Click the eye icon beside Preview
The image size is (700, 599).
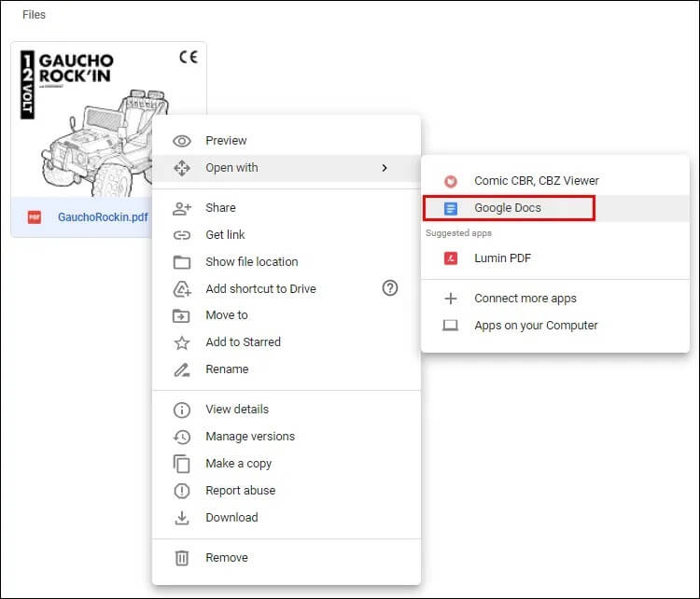[182, 141]
